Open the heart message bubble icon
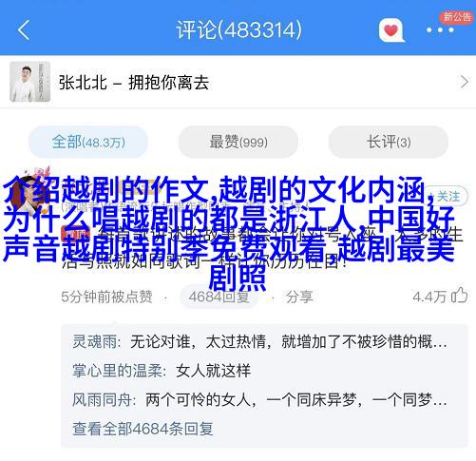Viewport: 476px width, 461px height. (x=391, y=30)
